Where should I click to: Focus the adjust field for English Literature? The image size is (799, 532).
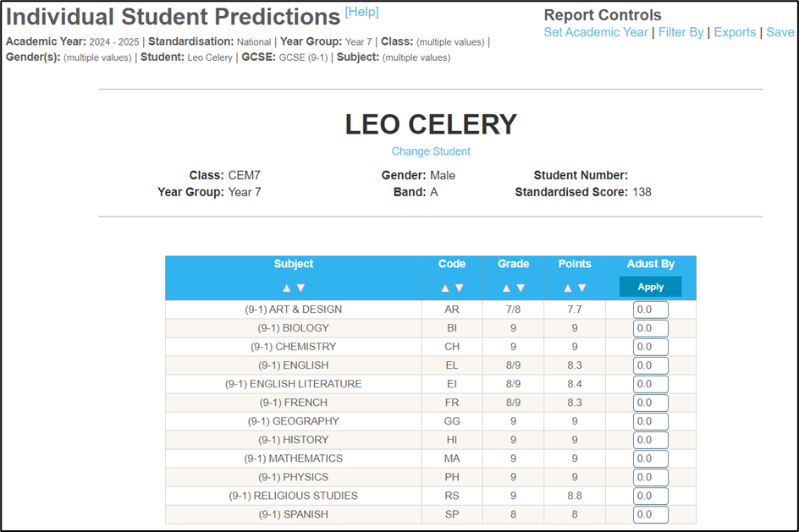click(650, 384)
